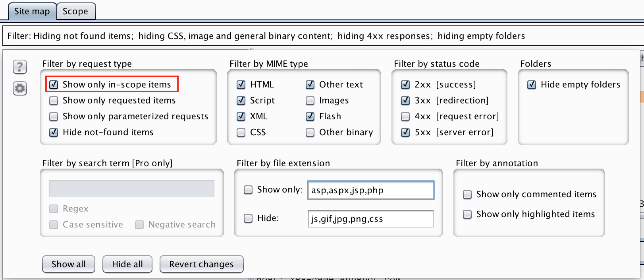Open the gear settings icon
The height and width of the screenshot is (280, 644).
[20, 88]
